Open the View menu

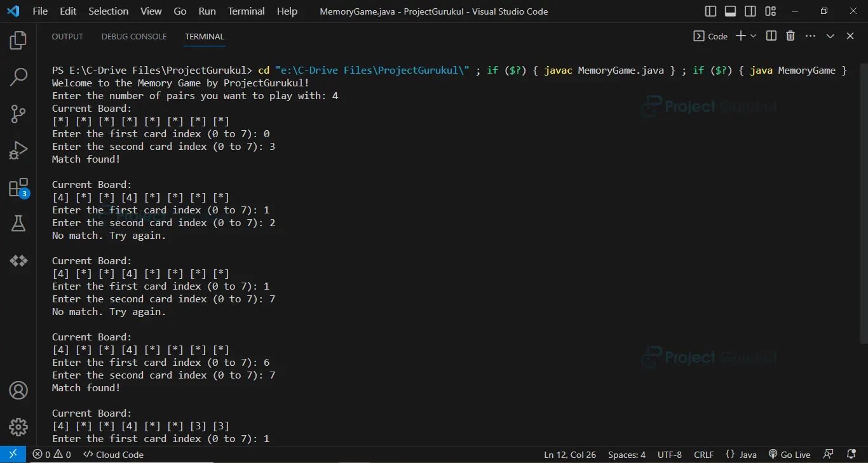click(151, 11)
